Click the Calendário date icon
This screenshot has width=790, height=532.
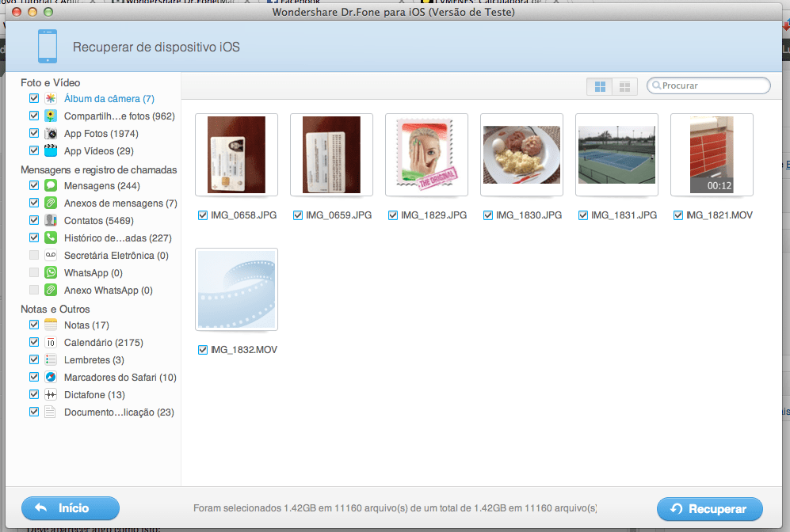point(51,342)
